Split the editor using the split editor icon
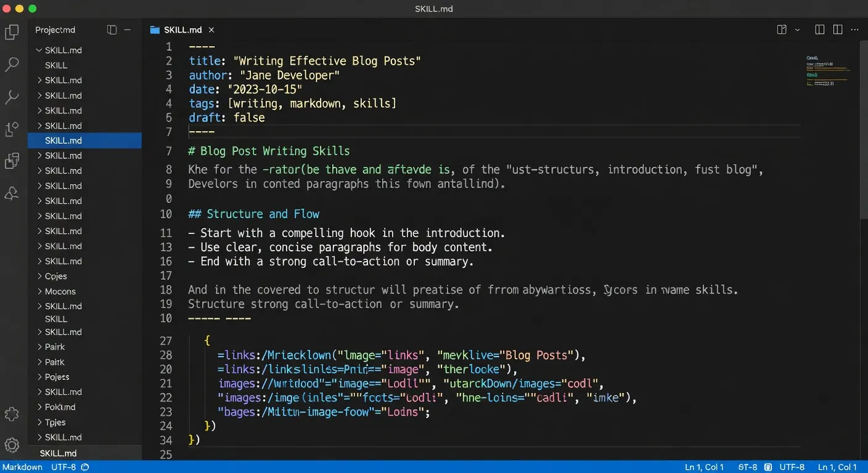Screen dimensions: 868x473 pyautogui.click(x=781, y=29)
